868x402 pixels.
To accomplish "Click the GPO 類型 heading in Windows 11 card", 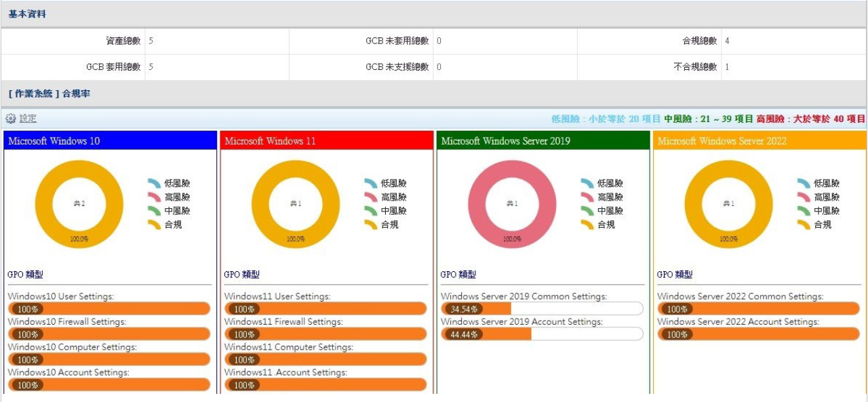I will click(x=241, y=275).
